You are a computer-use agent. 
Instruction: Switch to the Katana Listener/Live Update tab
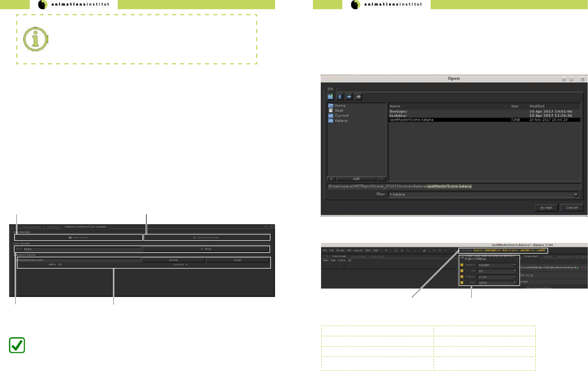point(85,227)
